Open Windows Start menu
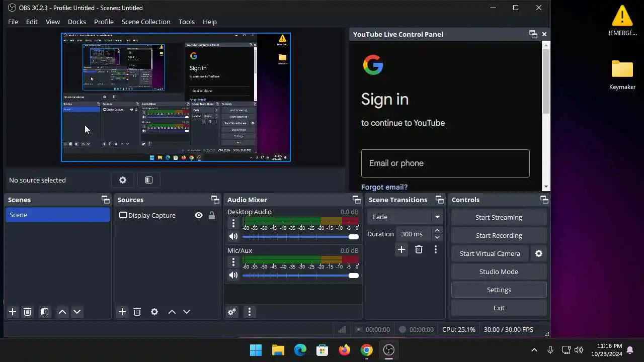This screenshot has height=362, width=644. coord(256,350)
